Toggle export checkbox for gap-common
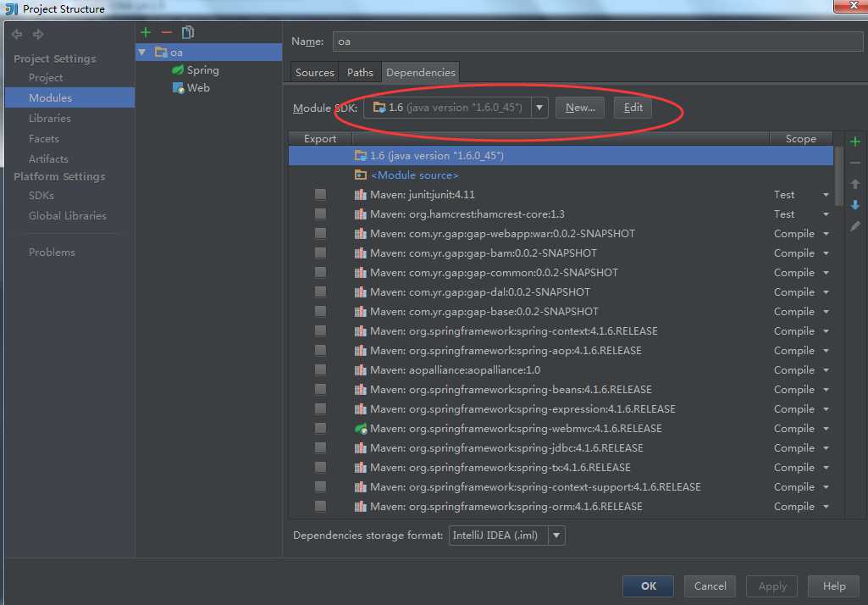Viewport: 868px width, 605px height. click(320, 272)
